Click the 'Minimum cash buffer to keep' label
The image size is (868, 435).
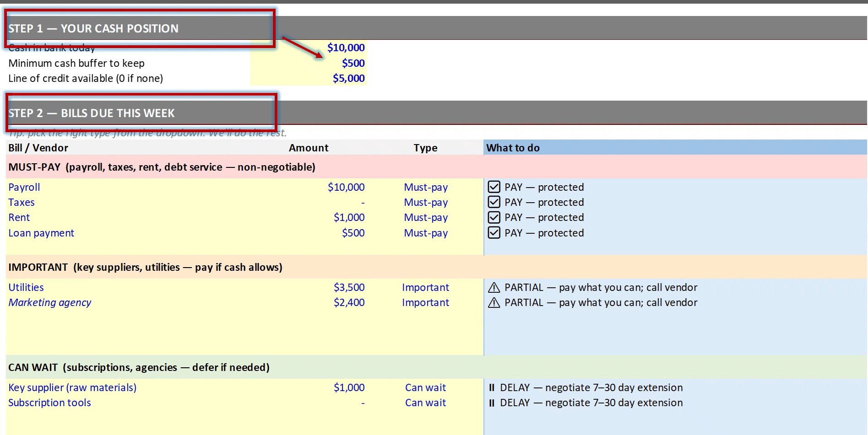click(76, 63)
